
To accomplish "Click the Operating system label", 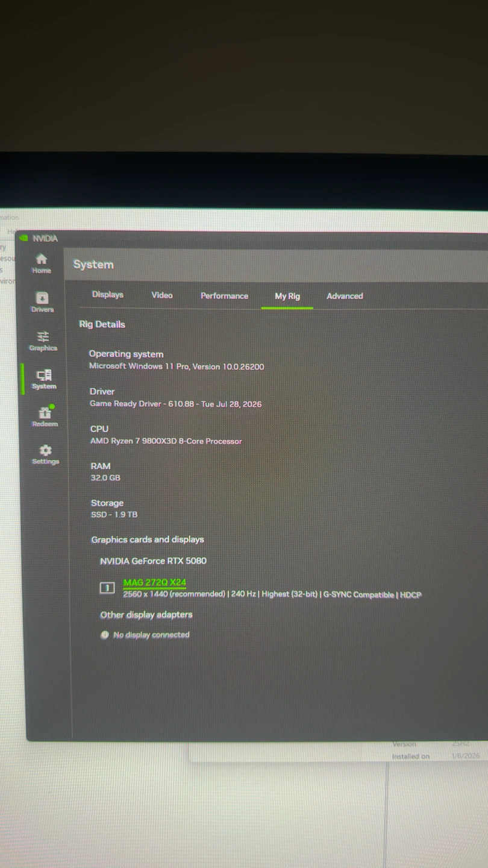I will 127,354.
